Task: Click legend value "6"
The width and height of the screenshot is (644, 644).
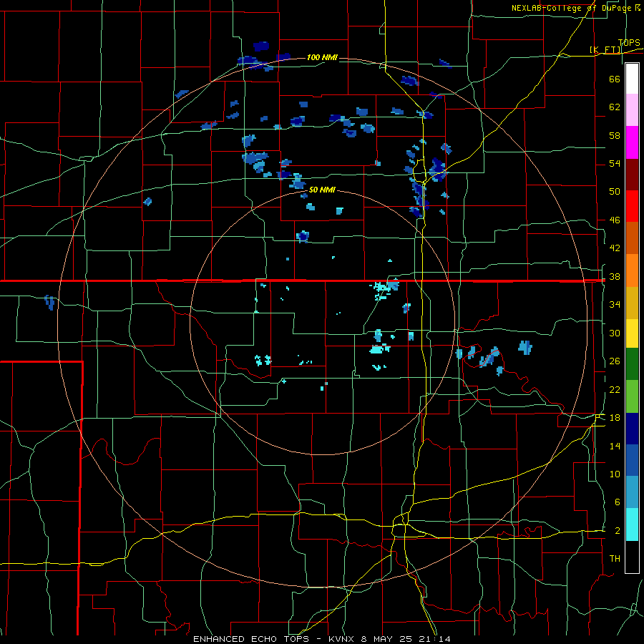Action: click(618, 502)
